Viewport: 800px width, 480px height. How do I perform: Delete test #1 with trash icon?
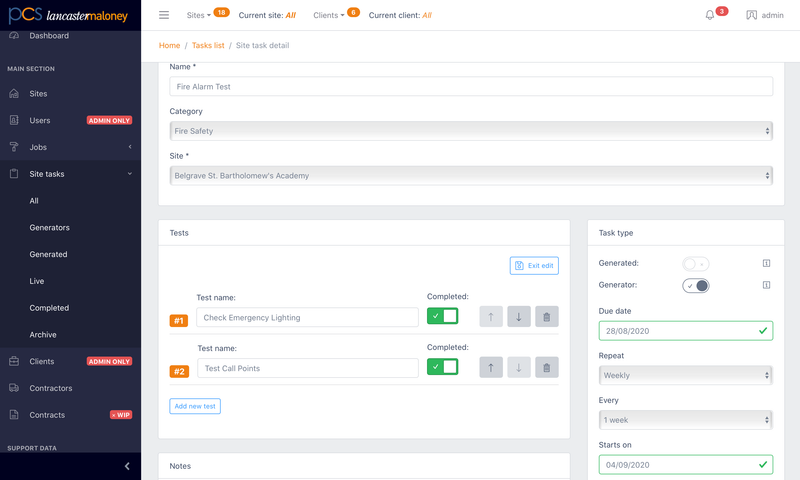click(546, 317)
